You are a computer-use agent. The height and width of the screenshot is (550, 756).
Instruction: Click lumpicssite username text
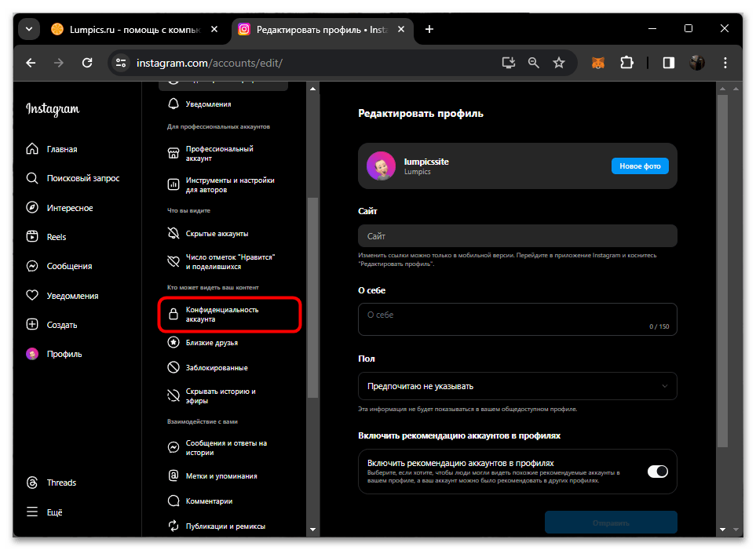pos(426,162)
